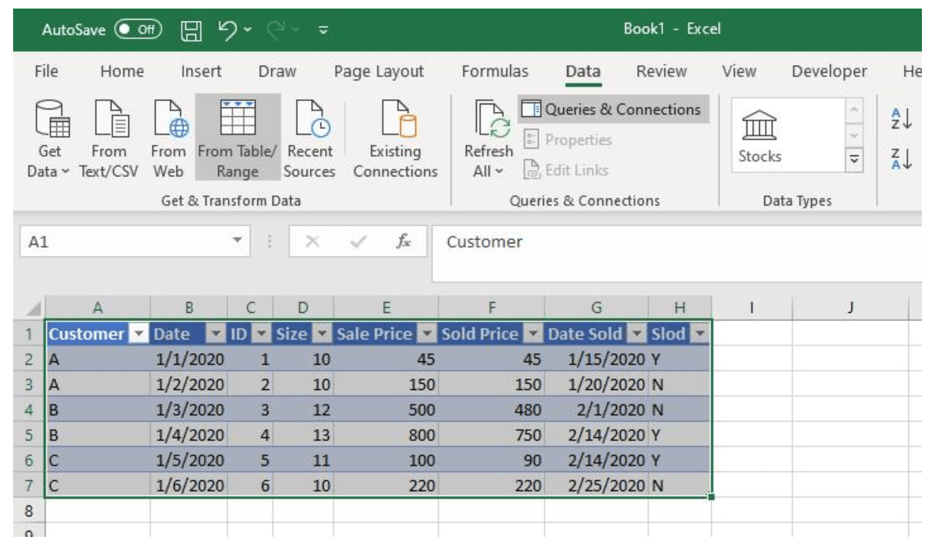Switch to the Formulas ribbon tab
Screen dimensions: 931x560
click(x=495, y=71)
